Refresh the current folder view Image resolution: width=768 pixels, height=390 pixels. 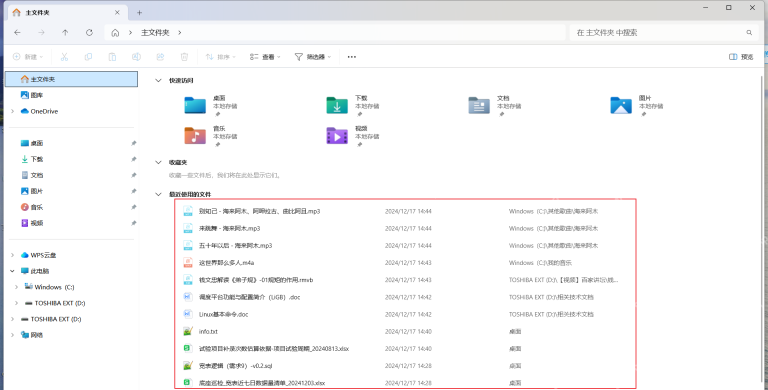tap(89, 32)
